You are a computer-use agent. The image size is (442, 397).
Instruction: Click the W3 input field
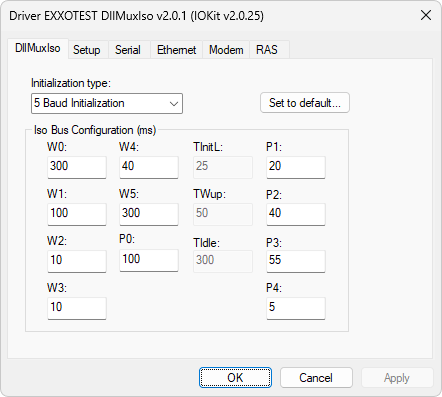click(77, 308)
